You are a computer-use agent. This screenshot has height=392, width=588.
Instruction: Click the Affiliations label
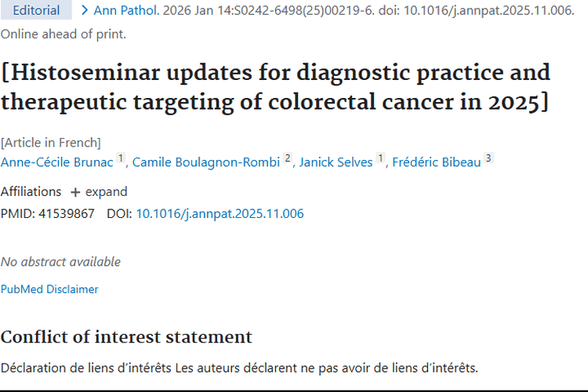31,192
